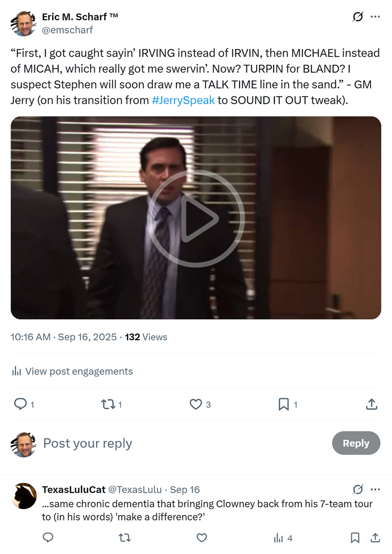The image size is (392, 554).
Task: Repost the TexasLuluCat comment
Action: click(125, 538)
